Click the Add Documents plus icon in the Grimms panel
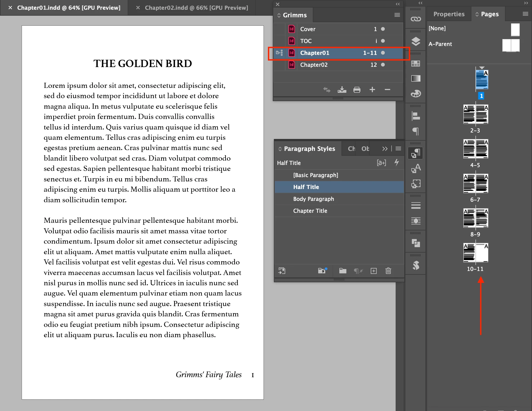 coord(372,90)
